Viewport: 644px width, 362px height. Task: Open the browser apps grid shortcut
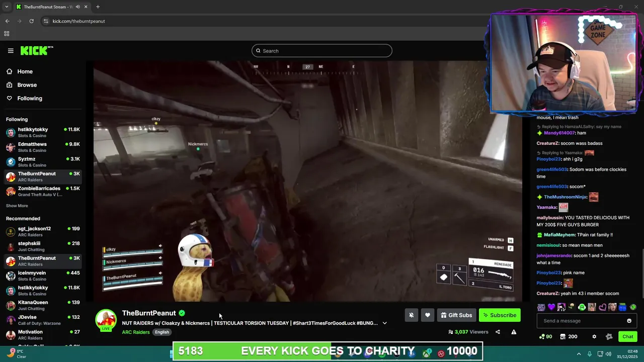coord(7,34)
